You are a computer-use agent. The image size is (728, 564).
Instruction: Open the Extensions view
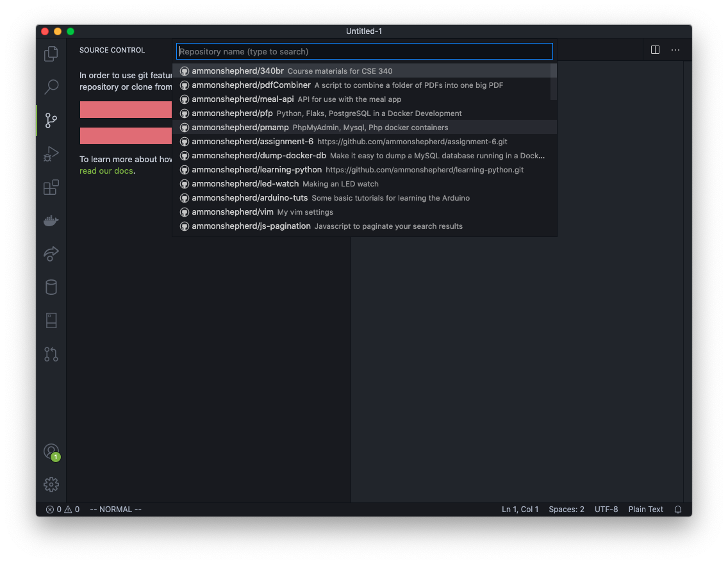[51, 187]
